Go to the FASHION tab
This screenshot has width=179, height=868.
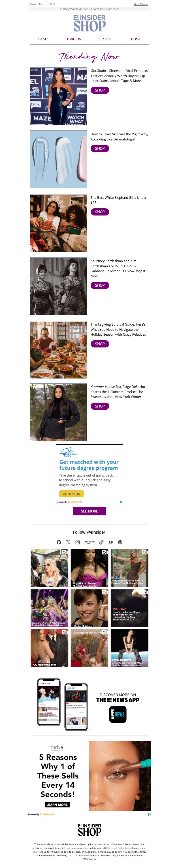click(x=74, y=39)
